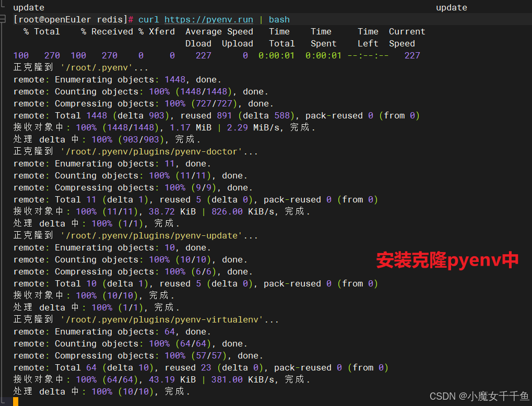Click '处理 delta 中: 100% (903/903)' line
The width and height of the screenshot is (532, 406).
click(107, 139)
